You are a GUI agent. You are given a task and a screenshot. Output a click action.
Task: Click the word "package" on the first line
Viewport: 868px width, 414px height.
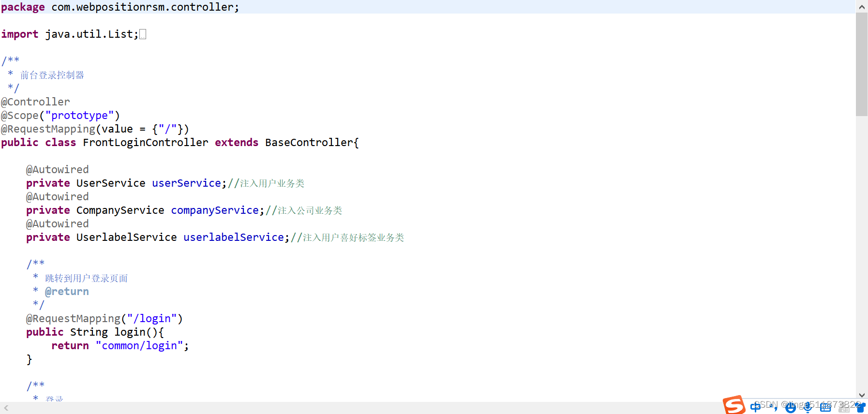(x=23, y=7)
